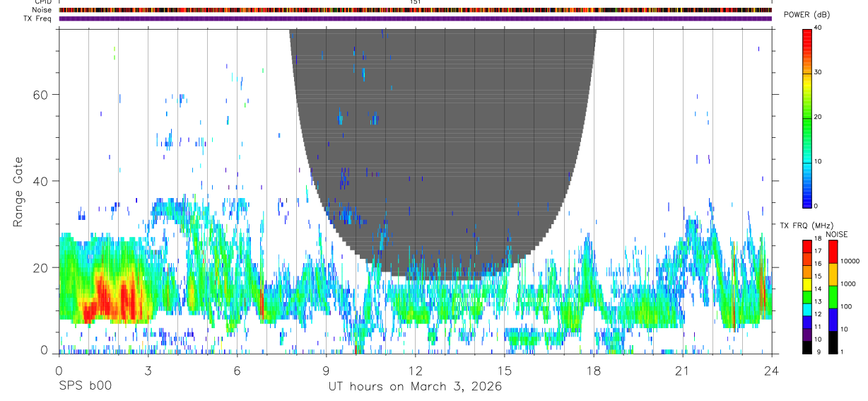Image resolution: width=868 pixels, height=401 pixels.
Task: Click the SPS b00 beam label
Action: coord(85,387)
